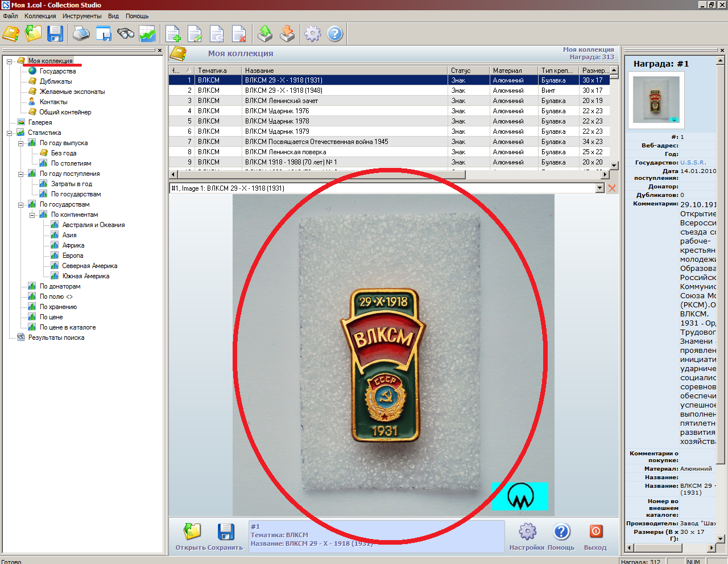Image resolution: width=728 pixels, height=564 pixels.
Task: Close the left tree panel
Action: [x=160, y=51]
